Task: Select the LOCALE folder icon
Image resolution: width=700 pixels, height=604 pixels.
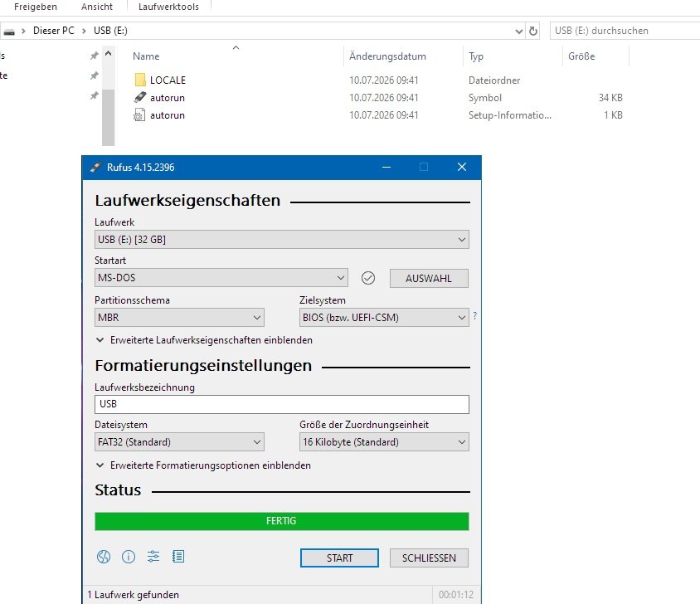Action: click(139, 80)
